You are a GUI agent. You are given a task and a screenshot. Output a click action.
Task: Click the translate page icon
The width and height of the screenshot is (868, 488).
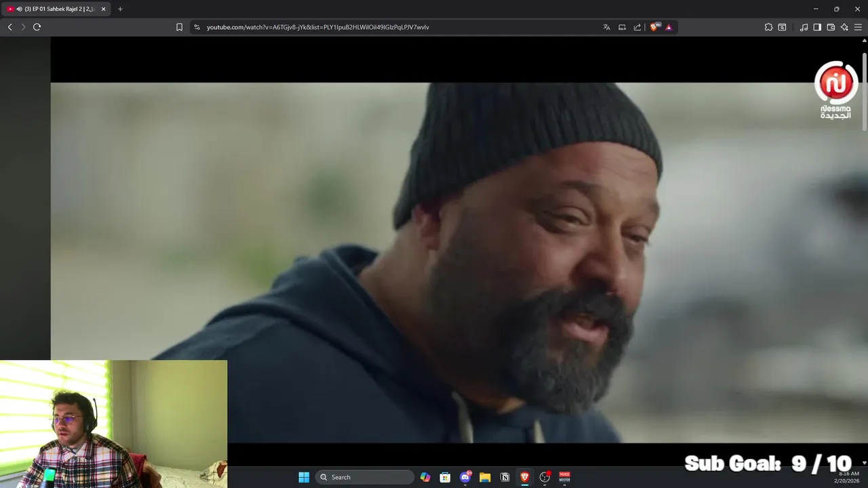(x=606, y=27)
